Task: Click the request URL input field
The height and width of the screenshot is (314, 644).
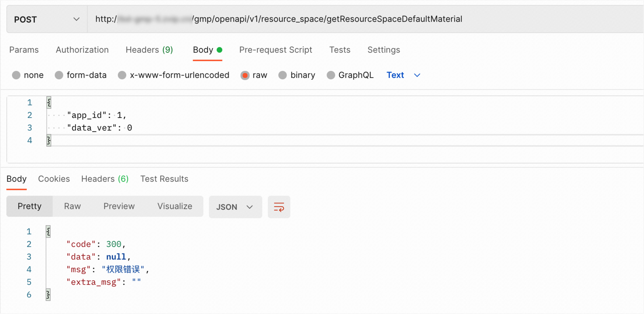Action: pos(366,19)
